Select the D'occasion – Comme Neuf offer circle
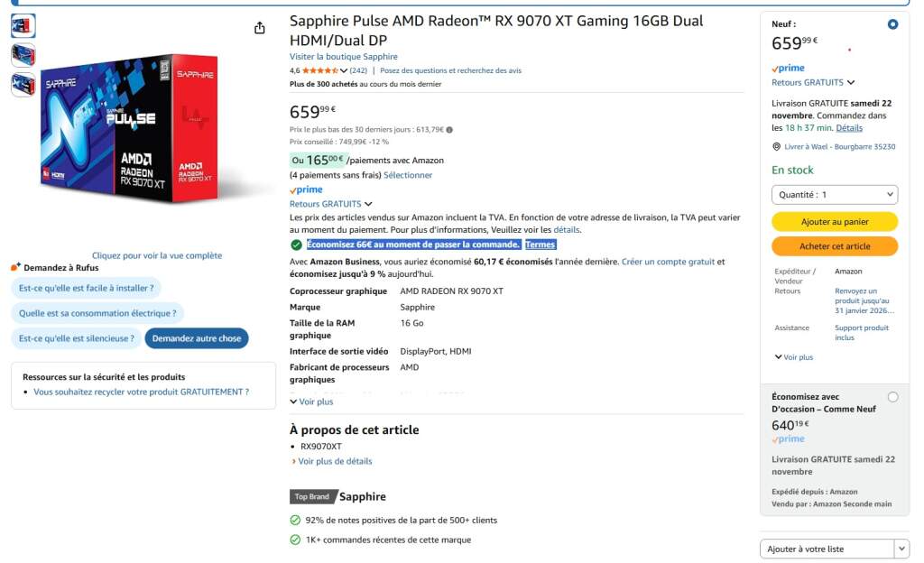Screen dimensions: 924x563 (893, 395)
